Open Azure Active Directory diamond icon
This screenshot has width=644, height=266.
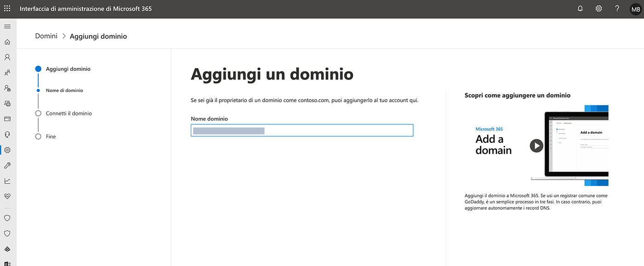tap(7, 249)
